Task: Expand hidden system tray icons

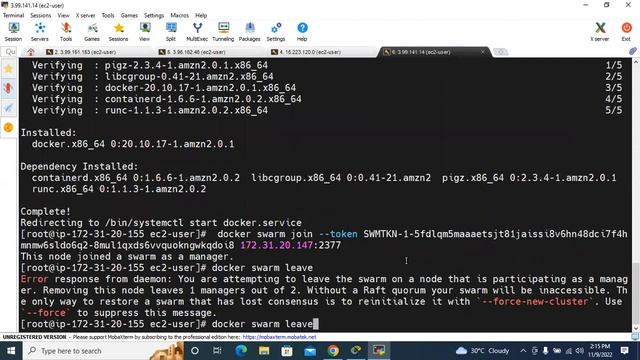Action: [523, 351]
